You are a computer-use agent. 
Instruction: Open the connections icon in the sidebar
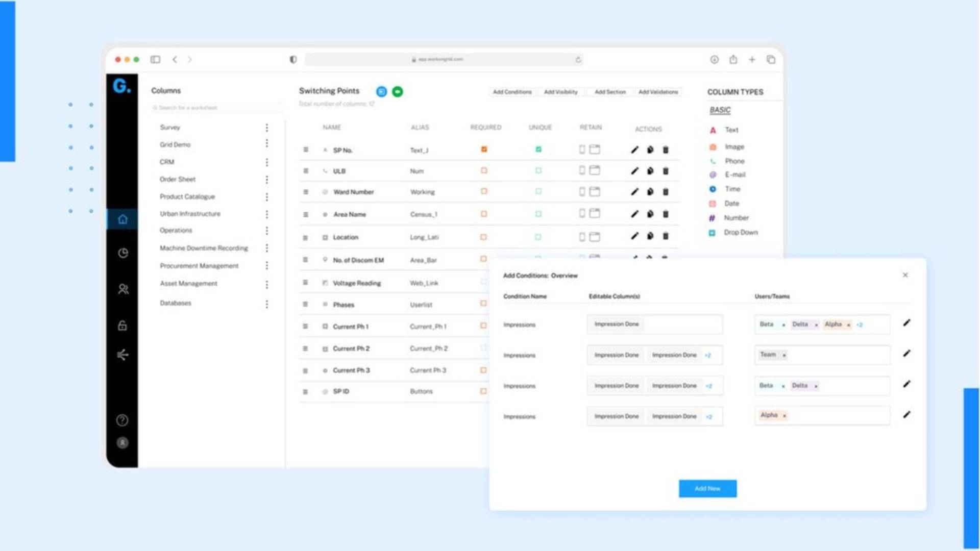[x=122, y=355]
